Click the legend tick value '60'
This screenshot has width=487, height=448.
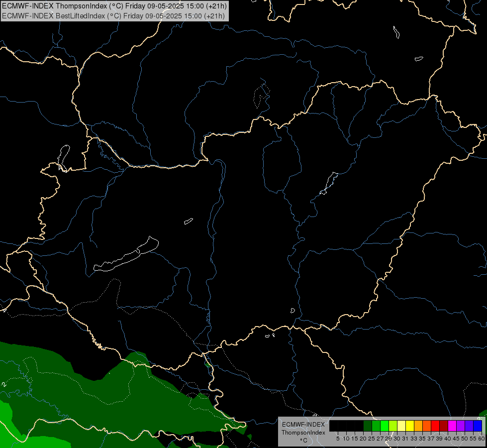coord(482,439)
